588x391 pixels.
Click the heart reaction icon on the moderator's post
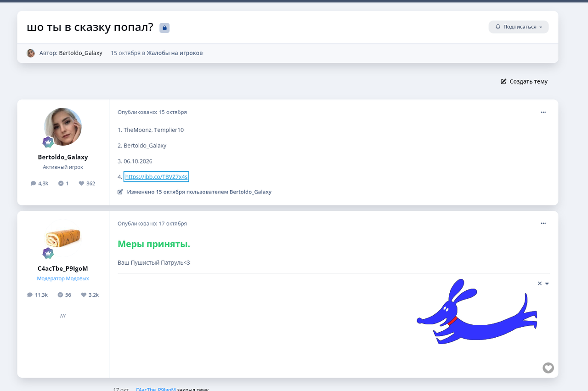(548, 368)
